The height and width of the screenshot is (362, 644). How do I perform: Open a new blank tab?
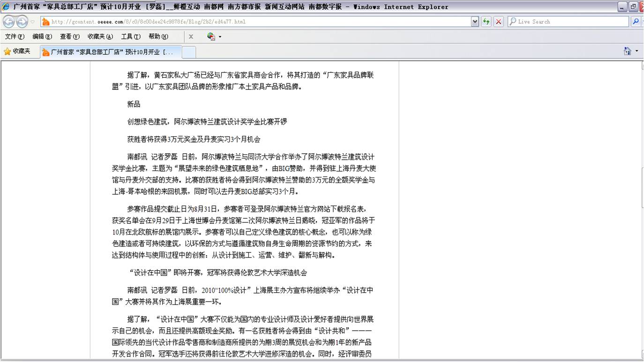click(188, 52)
